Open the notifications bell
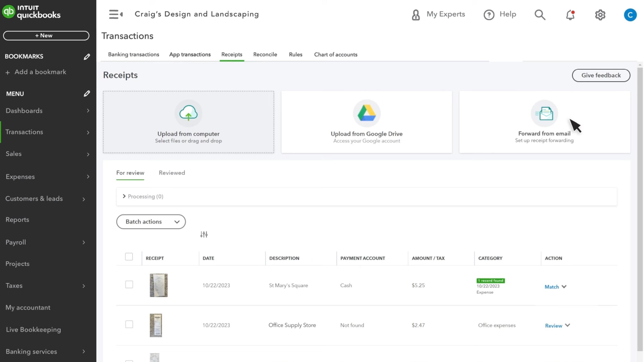Viewport: 644px width, 362px height. click(x=570, y=15)
